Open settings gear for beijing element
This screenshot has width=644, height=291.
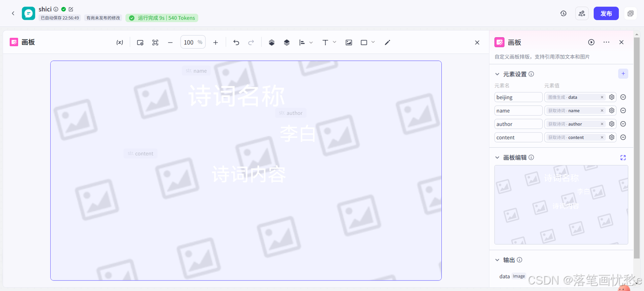612,97
